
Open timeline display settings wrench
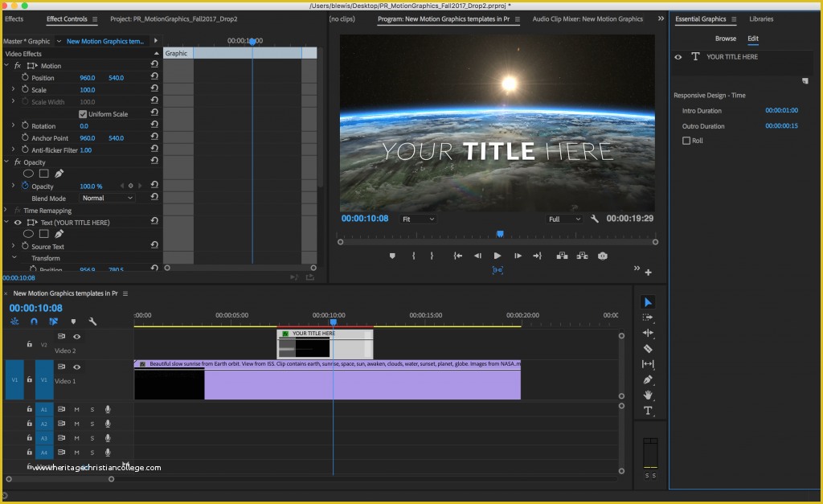(x=92, y=322)
